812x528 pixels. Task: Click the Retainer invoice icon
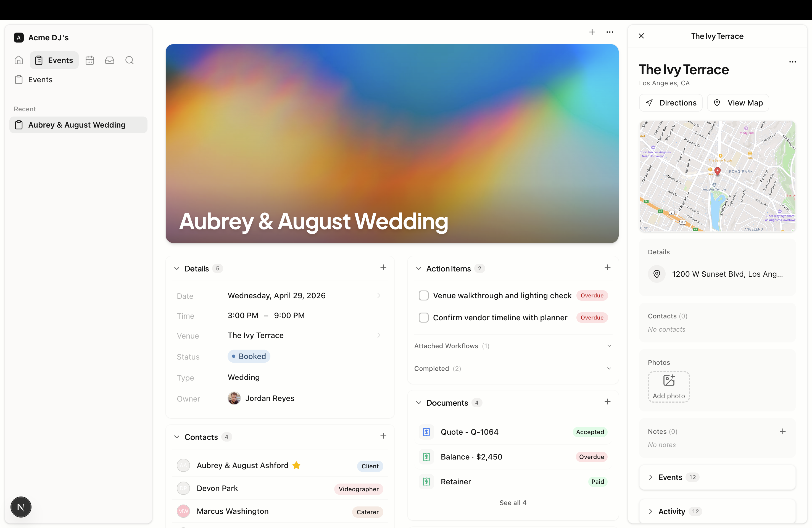[426, 482]
